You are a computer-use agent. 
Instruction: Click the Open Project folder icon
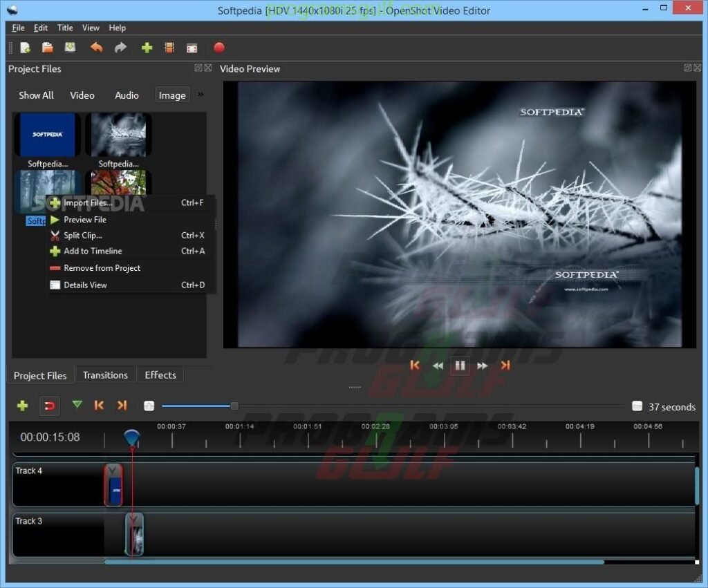point(48,48)
